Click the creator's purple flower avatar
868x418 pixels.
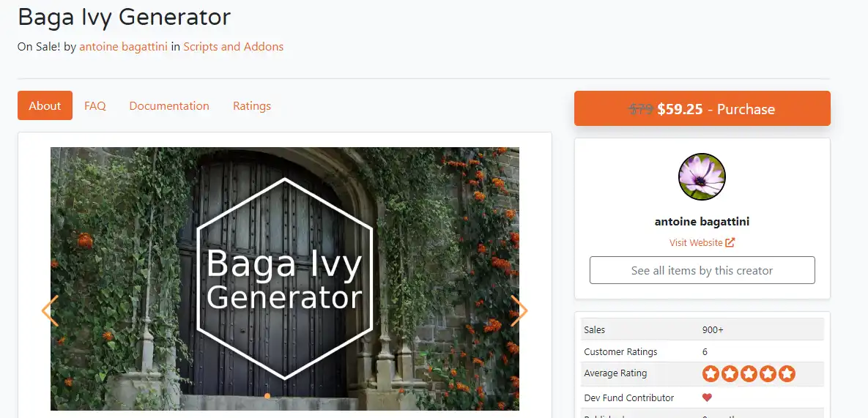point(702,177)
